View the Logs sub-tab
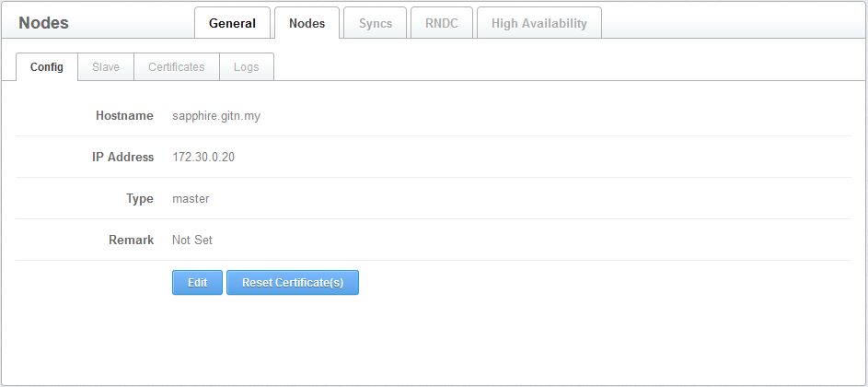This screenshot has height=387, width=868. click(246, 67)
